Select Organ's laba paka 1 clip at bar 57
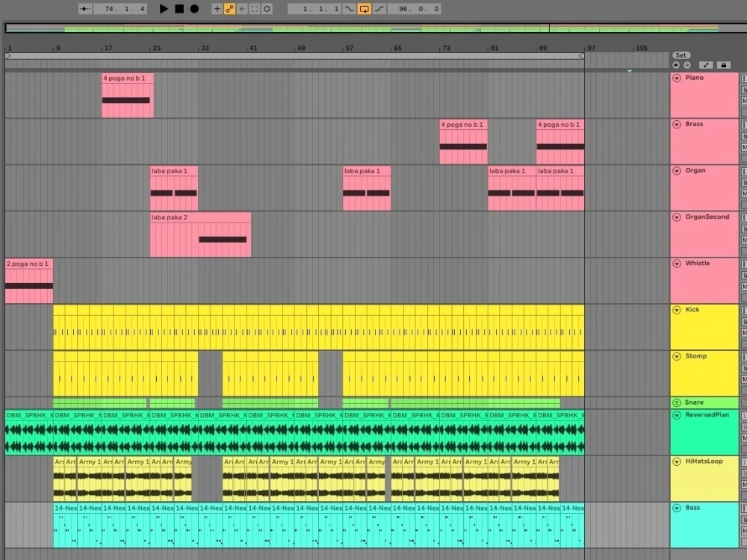Image resolution: width=747 pixels, height=560 pixels. pyautogui.click(x=367, y=188)
